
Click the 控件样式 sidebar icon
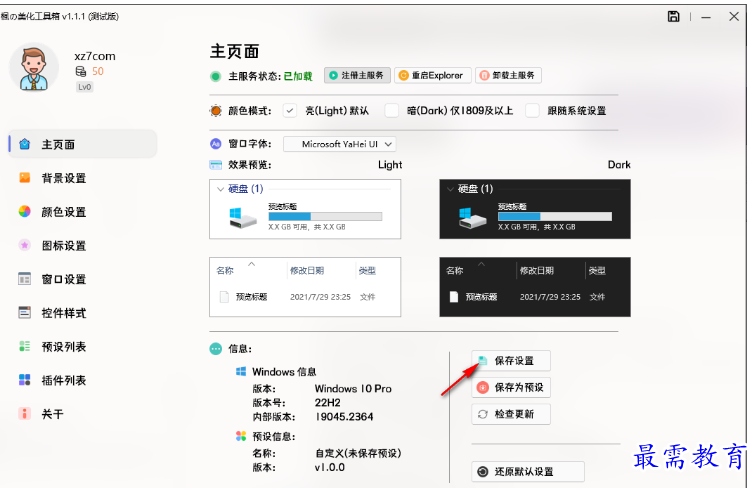(x=25, y=313)
